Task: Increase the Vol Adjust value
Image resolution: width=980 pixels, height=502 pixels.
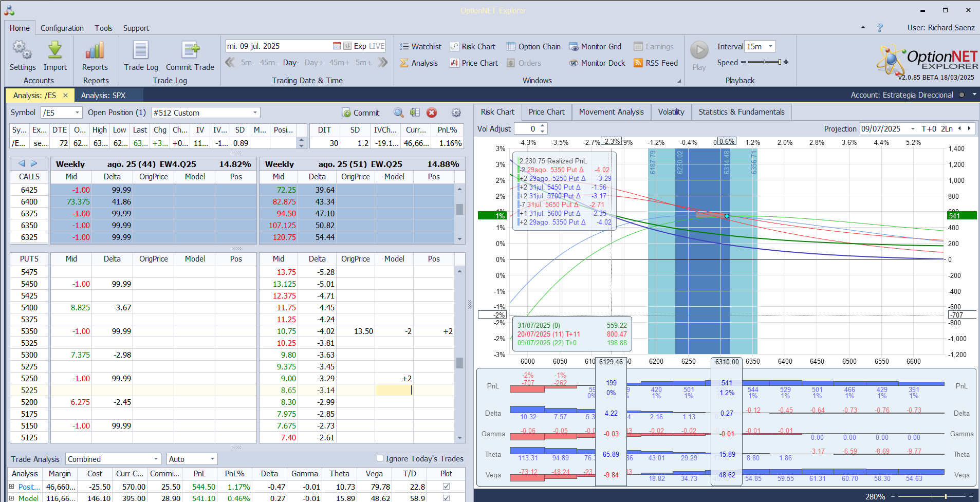Action: pyautogui.click(x=543, y=126)
